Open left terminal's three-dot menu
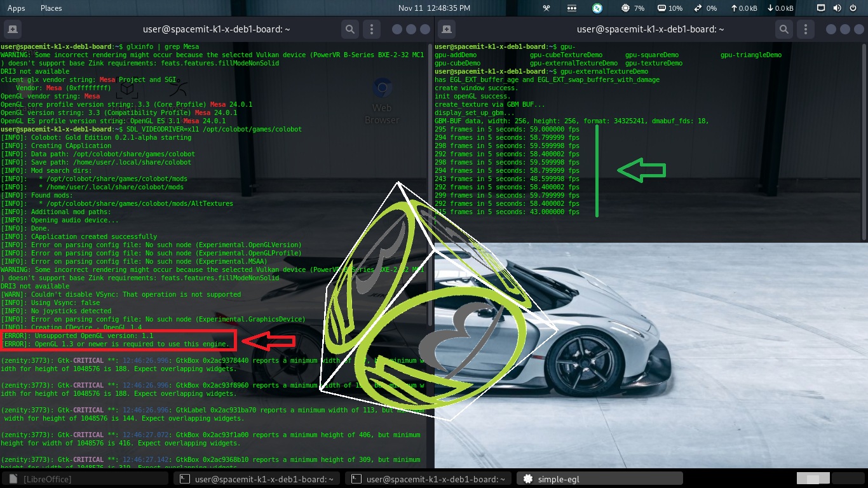The image size is (868, 488). 372,29
